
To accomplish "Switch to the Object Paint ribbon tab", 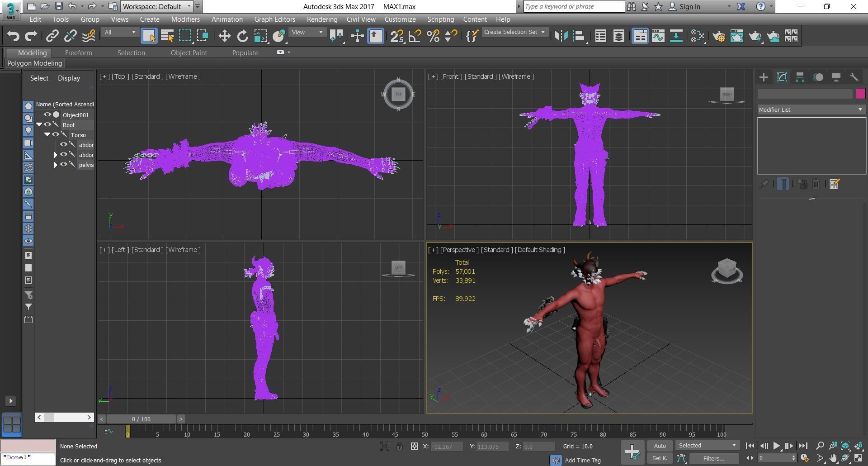I will (189, 53).
